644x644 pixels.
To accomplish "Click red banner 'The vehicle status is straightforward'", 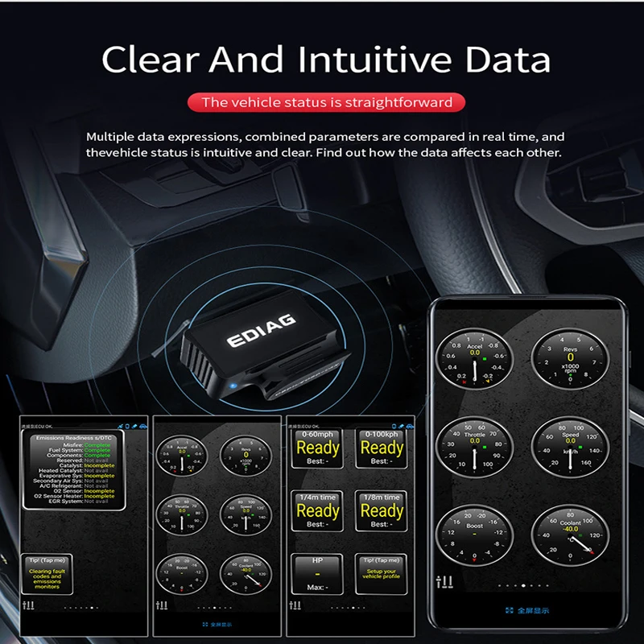I will pos(327,102).
